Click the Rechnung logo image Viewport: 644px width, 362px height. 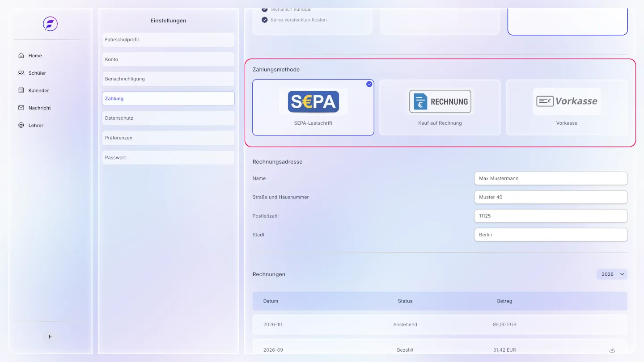point(441,101)
